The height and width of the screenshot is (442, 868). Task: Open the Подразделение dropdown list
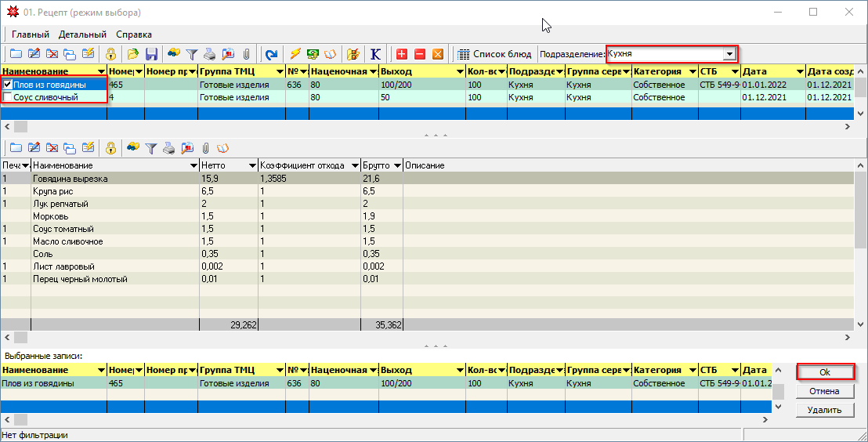coord(729,54)
